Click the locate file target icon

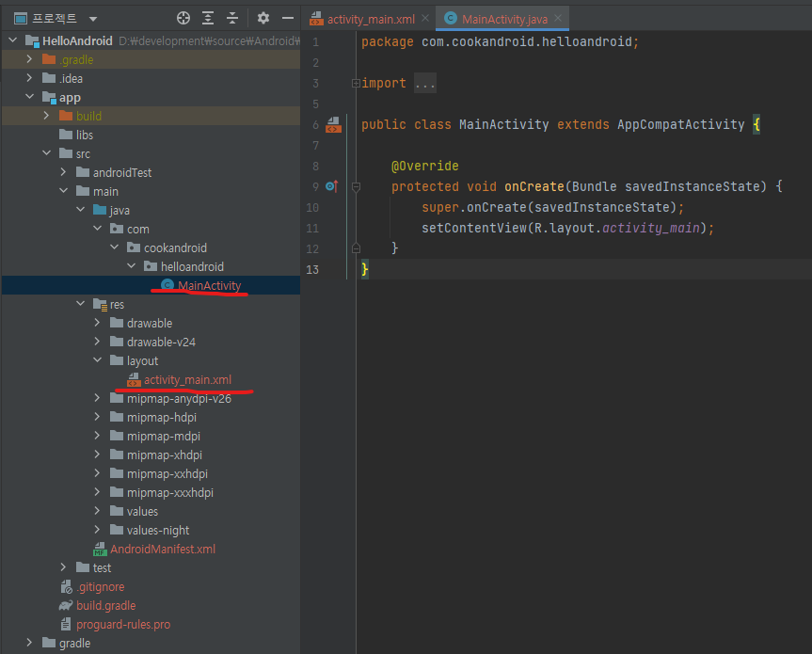[183, 19]
